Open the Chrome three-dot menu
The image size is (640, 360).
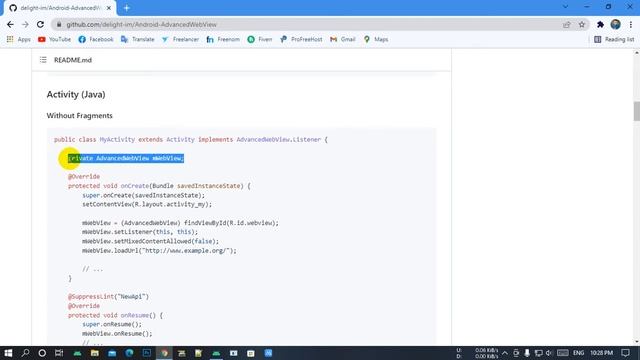(x=631, y=24)
